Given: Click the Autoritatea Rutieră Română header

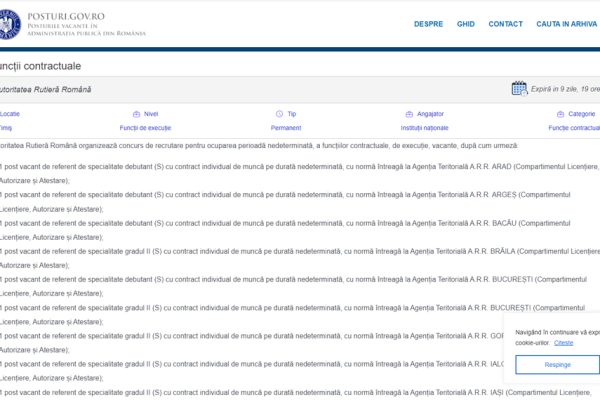Looking at the screenshot, I should [46, 90].
